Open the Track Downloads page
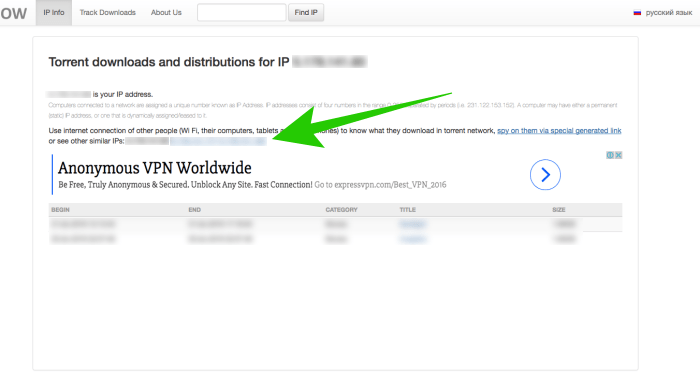 tap(108, 12)
